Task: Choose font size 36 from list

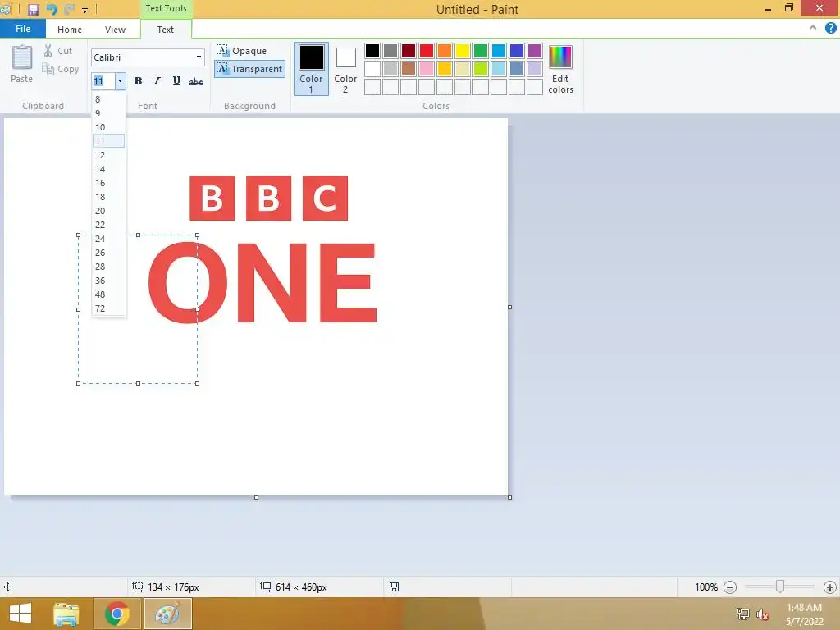Action: pos(108,281)
